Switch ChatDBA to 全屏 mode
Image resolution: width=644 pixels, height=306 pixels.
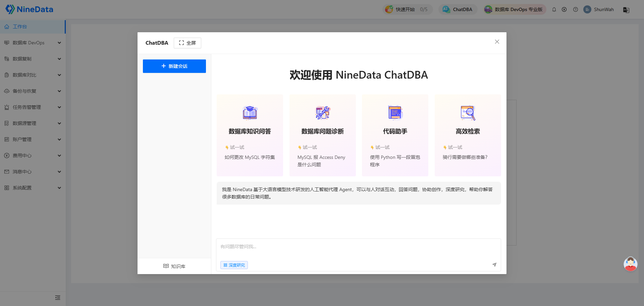[187, 43]
